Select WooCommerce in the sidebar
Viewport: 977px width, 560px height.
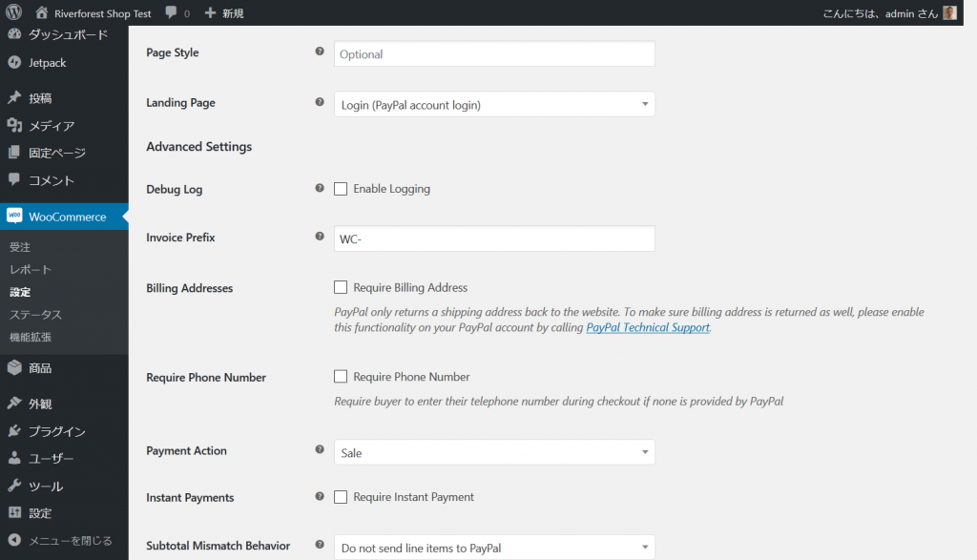coord(67,217)
